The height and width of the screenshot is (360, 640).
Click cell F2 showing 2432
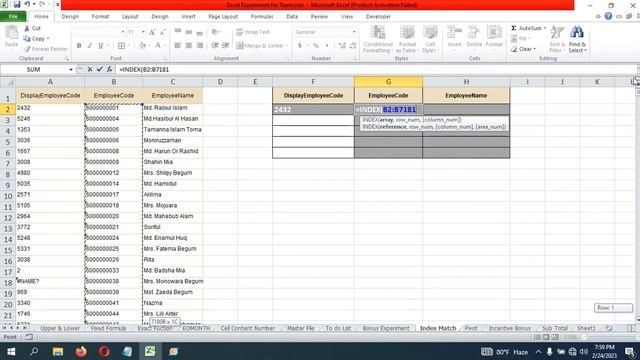[x=313, y=109]
